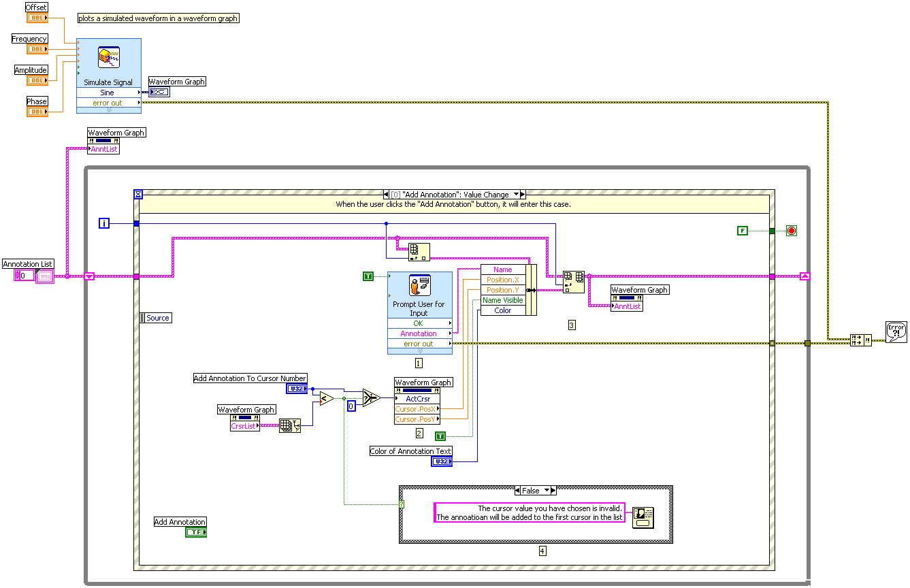Click the CrsrList property item

(x=245, y=426)
